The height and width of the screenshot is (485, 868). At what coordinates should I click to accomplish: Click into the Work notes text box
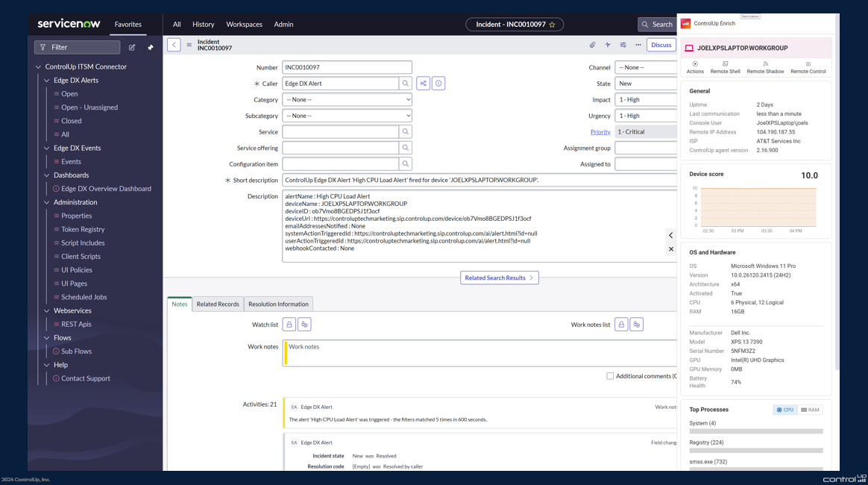480,353
